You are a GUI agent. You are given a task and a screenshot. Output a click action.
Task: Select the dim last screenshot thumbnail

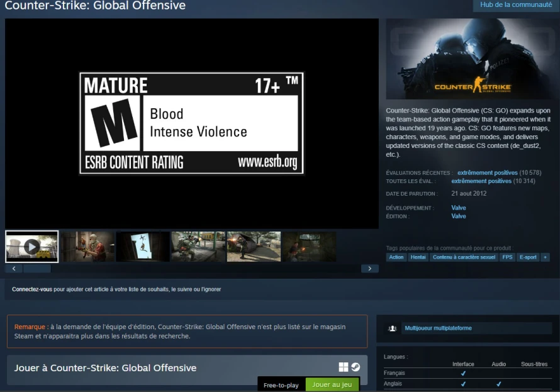[310, 247]
